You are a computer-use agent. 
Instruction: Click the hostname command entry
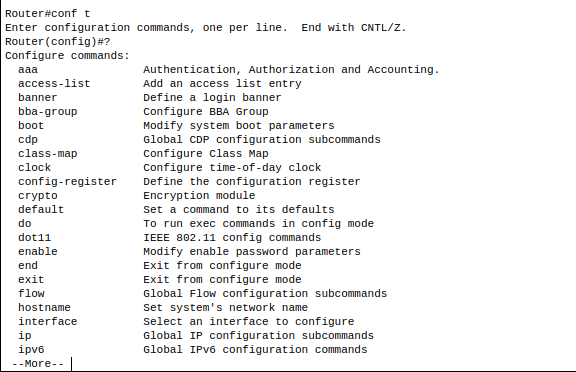pyautogui.click(x=44, y=307)
